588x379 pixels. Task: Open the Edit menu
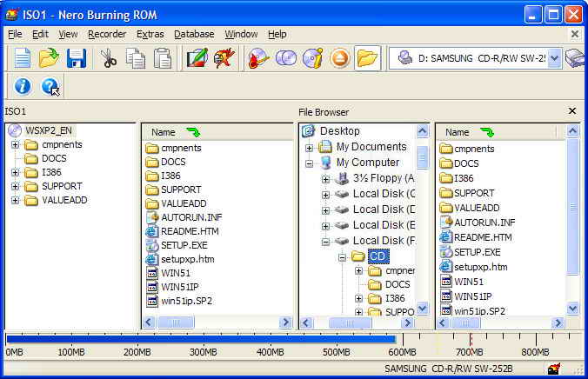tap(40, 34)
